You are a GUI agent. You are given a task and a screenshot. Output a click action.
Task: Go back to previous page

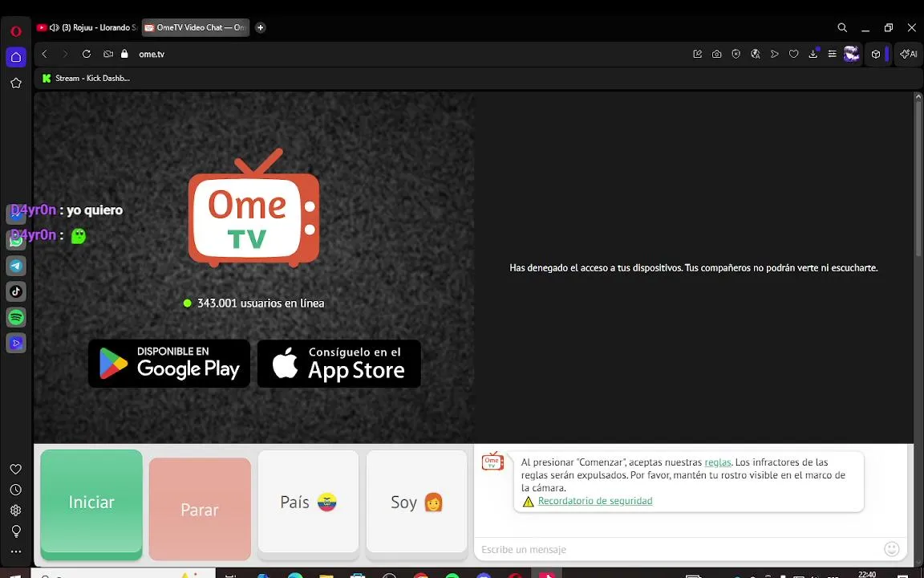(x=44, y=54)
